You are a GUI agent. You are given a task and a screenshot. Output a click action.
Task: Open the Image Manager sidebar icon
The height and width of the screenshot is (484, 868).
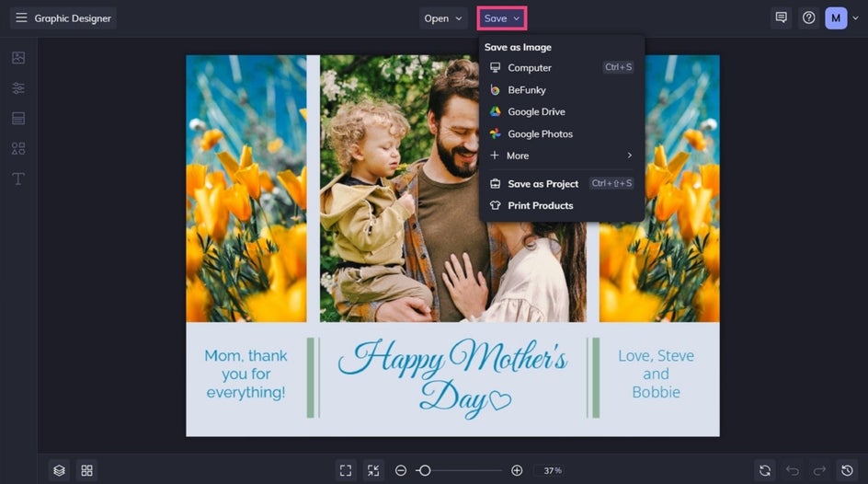(x=18, y=58)
